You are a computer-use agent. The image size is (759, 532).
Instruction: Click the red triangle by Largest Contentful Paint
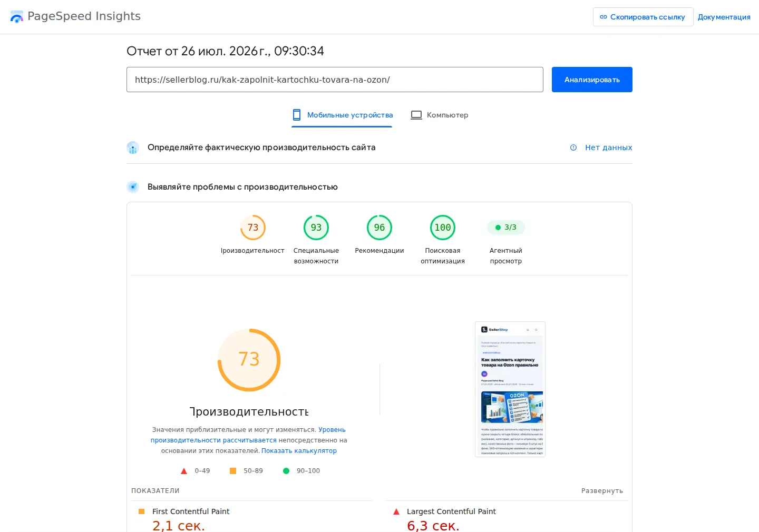tap(396, 511)
